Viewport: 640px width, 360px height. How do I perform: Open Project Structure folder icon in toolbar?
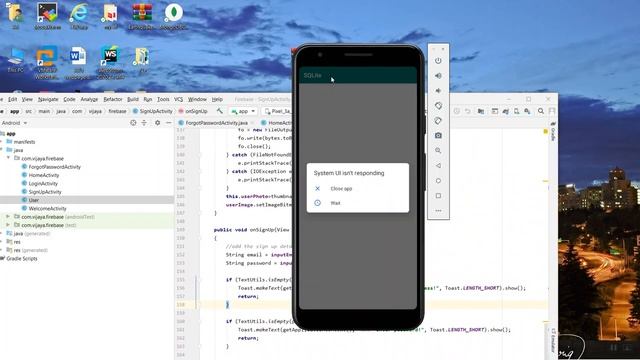click(x=481, y=111)
